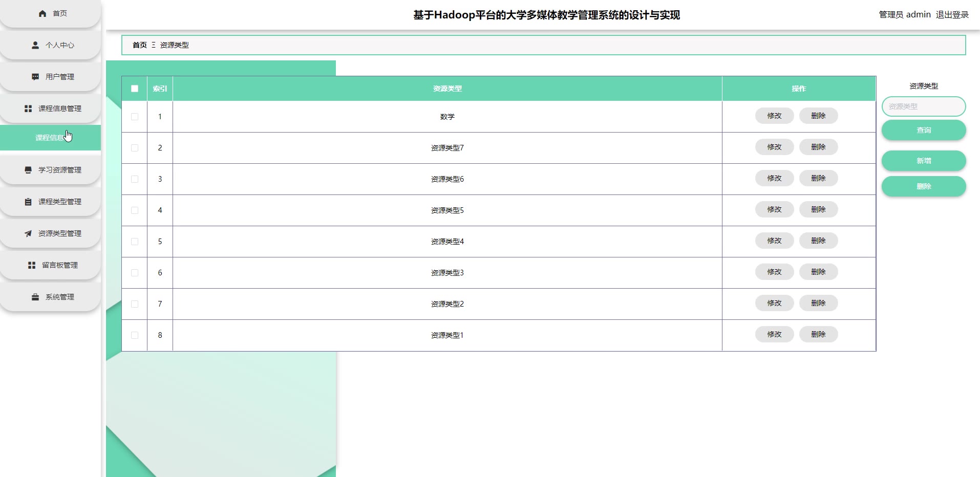Viewport: 980px width, 477px height.
Task: Delete the 资源类型5 row
Action: point(818,209)
